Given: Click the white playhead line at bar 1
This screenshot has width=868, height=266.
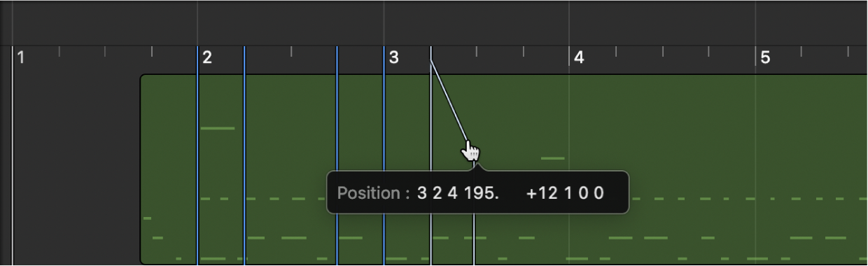Looking at the screenshot, I should (13, 155).
